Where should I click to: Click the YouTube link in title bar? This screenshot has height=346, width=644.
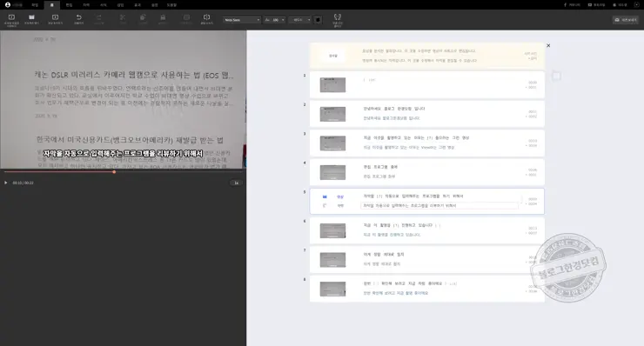[596, 5]
